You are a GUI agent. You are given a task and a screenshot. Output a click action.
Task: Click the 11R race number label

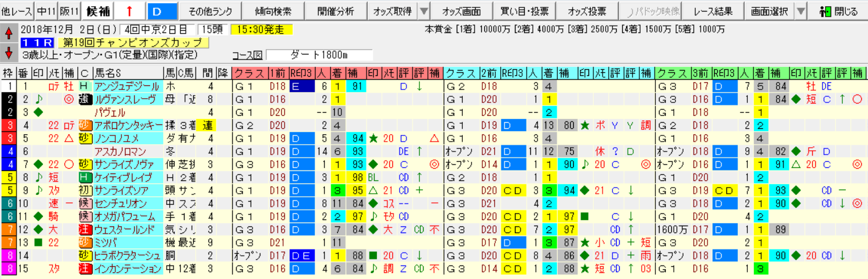pos(37,42)
